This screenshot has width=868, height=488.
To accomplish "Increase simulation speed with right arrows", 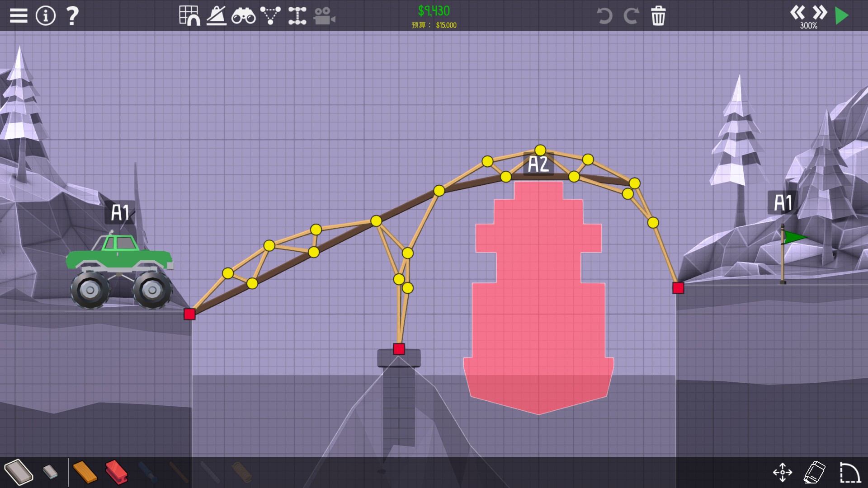I will pos(820,12).
